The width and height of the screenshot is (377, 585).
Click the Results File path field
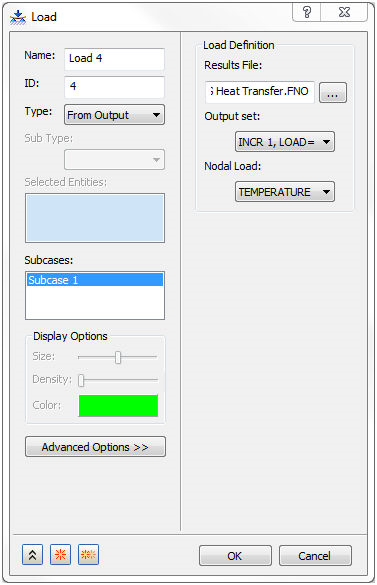click(260, 92)
